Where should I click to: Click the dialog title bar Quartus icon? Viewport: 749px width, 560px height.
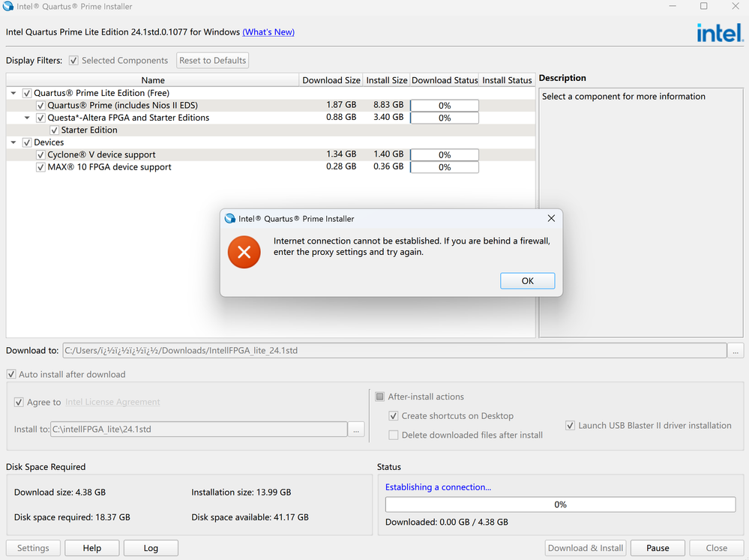(x=229, y=218)
